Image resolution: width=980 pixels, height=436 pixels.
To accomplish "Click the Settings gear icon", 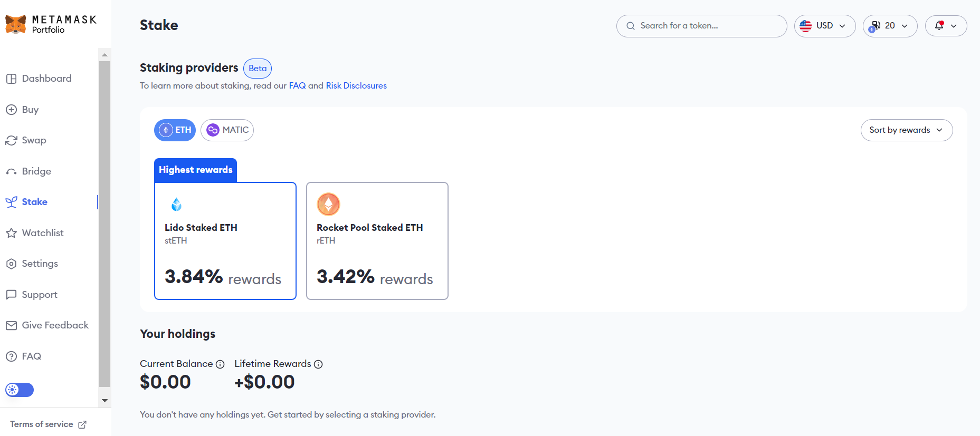I will click(11, 264).
